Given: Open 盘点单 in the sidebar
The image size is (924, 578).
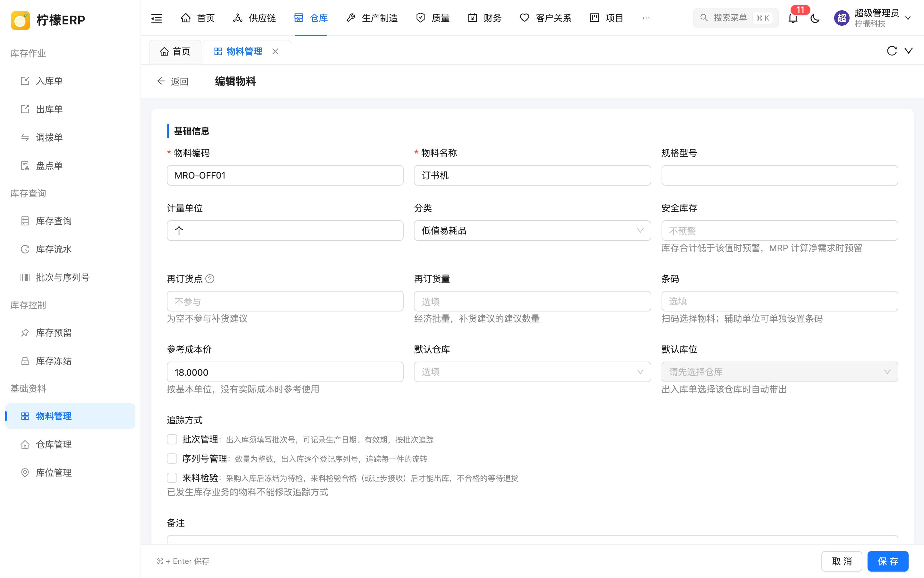Looking at the screenshot, I should click(x=70, y=166).
